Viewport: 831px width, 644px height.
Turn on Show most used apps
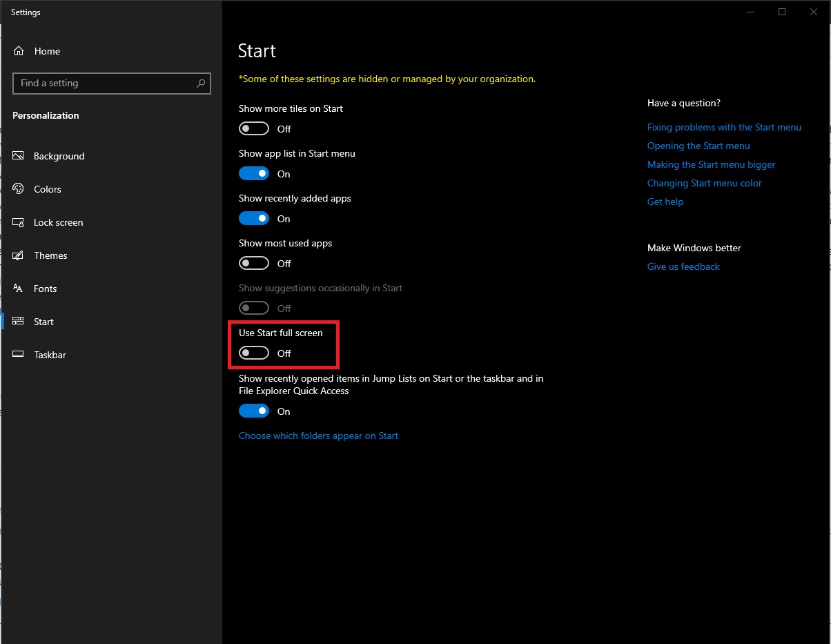(x=253, y=263)
